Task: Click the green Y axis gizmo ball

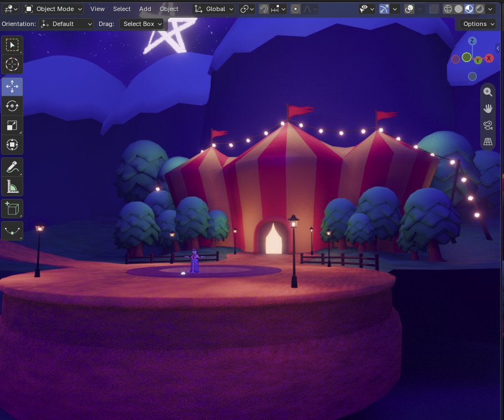Action: pyautogui.click(x=478, y=60)
